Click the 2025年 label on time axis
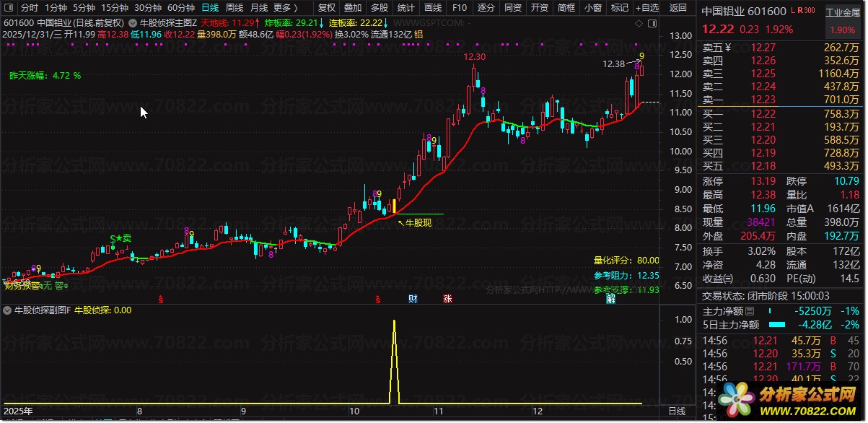Screen dimensions: 868x423 (18, 411)
